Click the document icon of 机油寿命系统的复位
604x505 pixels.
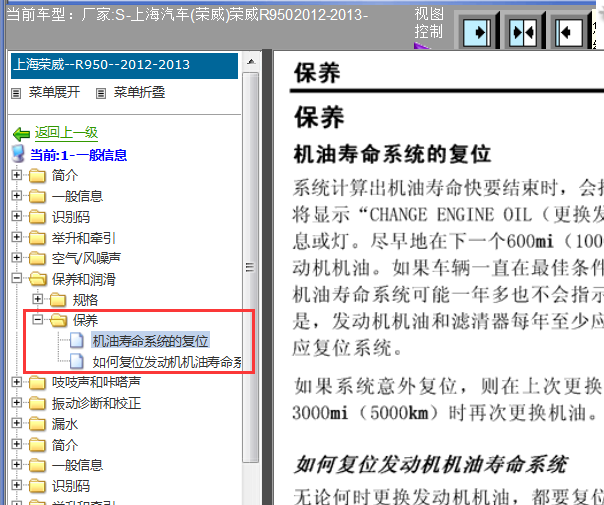tap(77, 341)
